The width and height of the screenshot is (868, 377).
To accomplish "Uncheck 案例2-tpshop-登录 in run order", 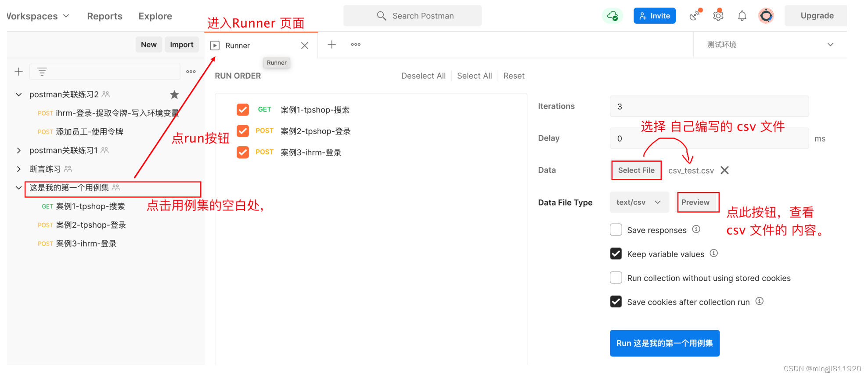I will 243,131.
